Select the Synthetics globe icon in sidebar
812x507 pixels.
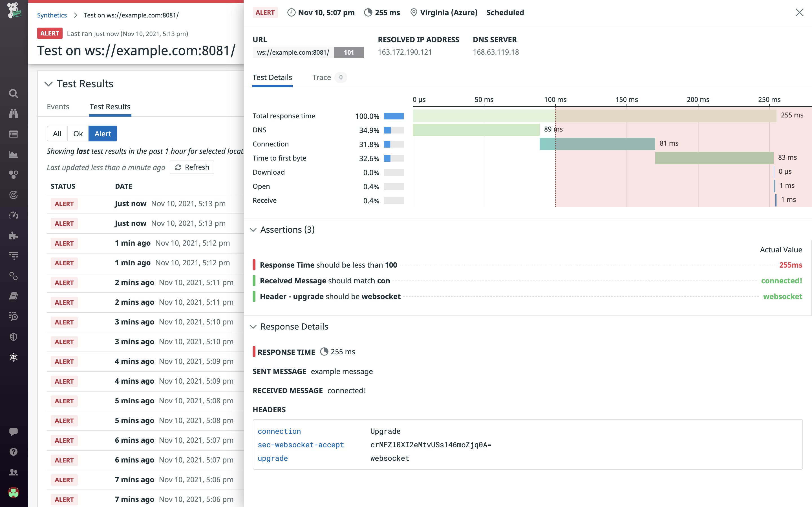14,357
